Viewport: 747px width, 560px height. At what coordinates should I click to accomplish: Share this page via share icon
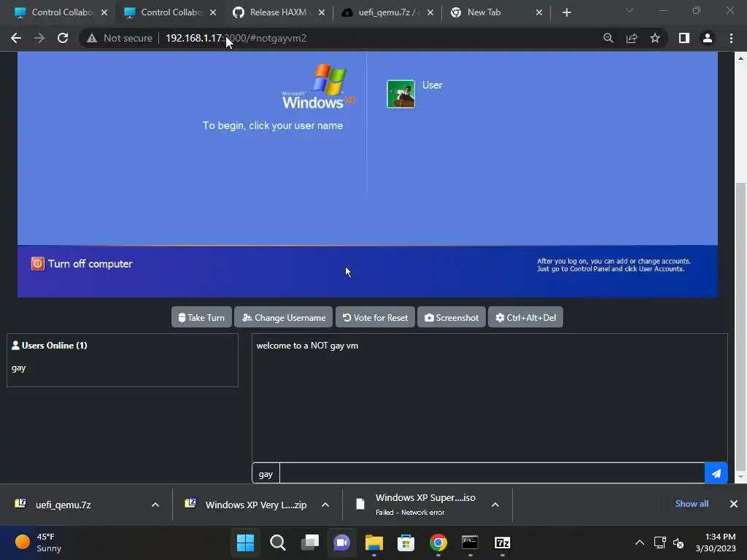pyautogui.click(x=632, y=38)
